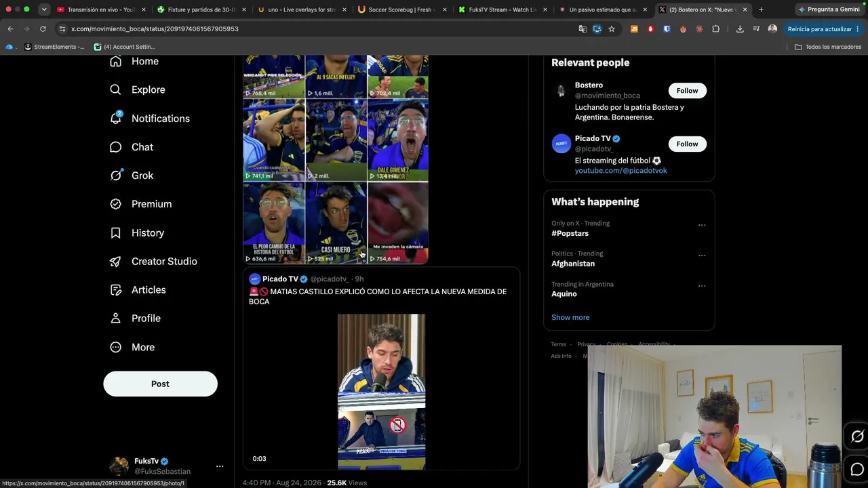
Task: Open the Notifications bell icon
Action: click(x=115, y=118)
